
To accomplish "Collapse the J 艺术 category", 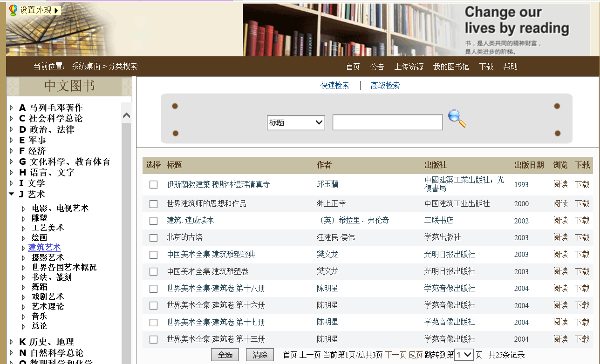I will [x=12, y=194].
